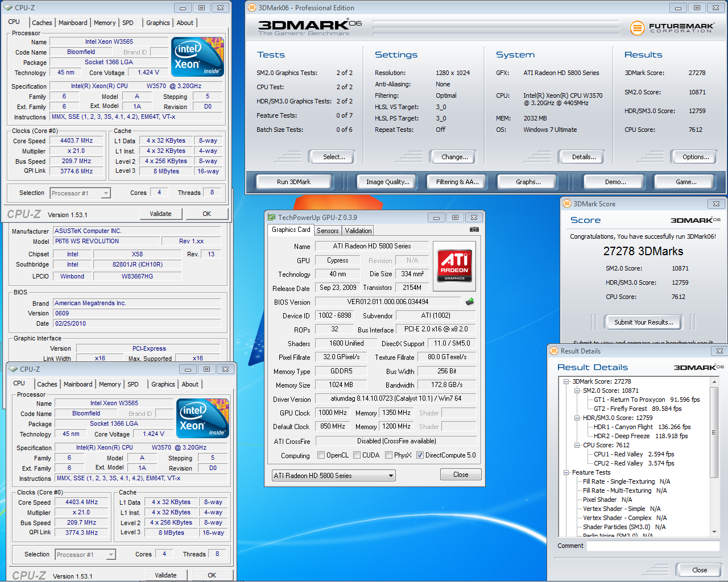Click the Game button in 3DMark06
The height and width of the screenshot is (582, 728).
click(x=686, y=182)
